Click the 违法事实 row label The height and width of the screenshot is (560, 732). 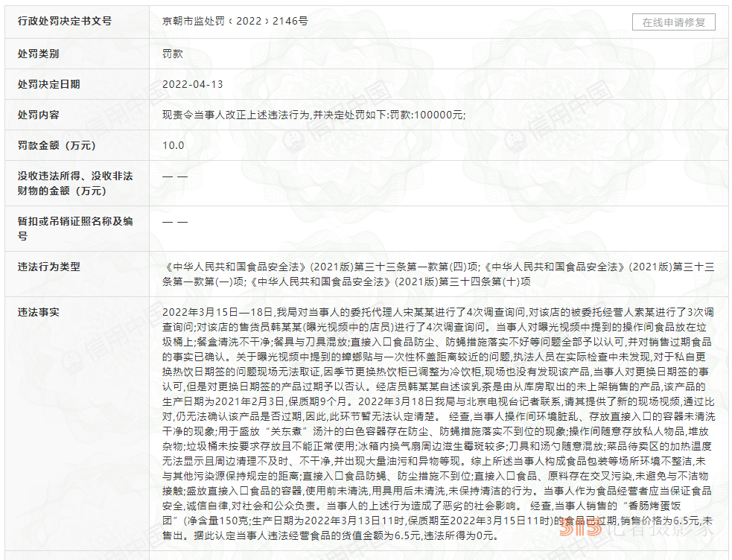tap(39, 312)
